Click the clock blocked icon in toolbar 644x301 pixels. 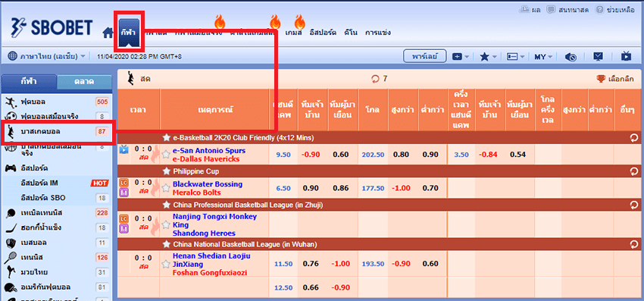point(571,57)
